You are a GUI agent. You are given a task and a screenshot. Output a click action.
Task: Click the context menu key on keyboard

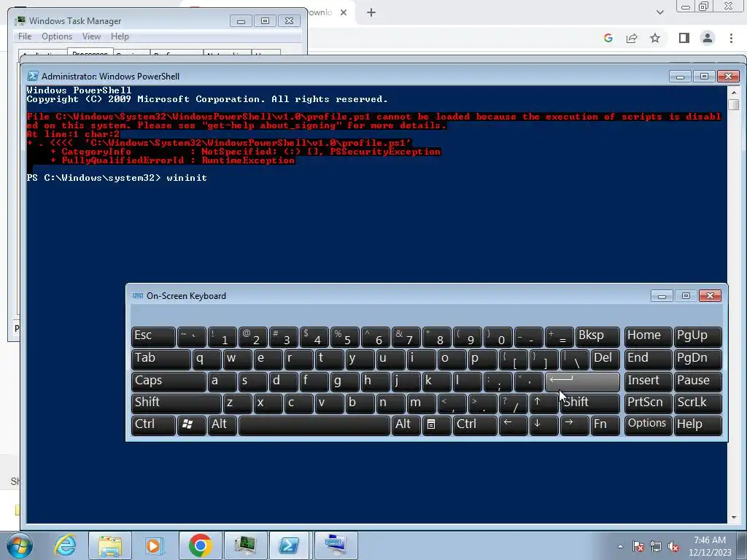click(436, 425)
